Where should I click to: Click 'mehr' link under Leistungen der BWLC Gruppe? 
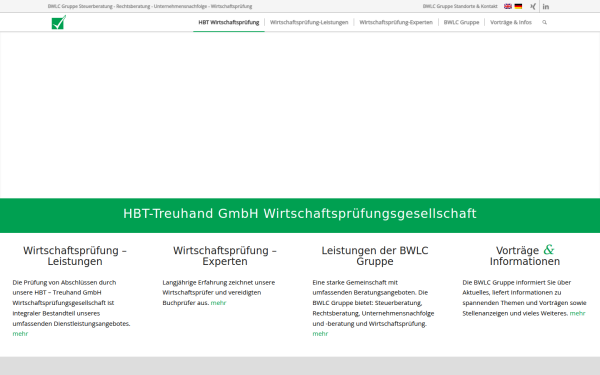tap(320, 334)
